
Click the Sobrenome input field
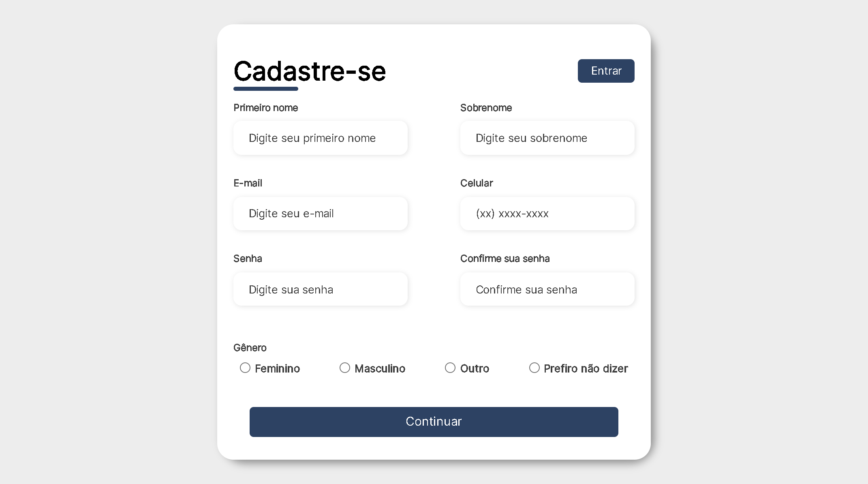click(x=547, y=138)
